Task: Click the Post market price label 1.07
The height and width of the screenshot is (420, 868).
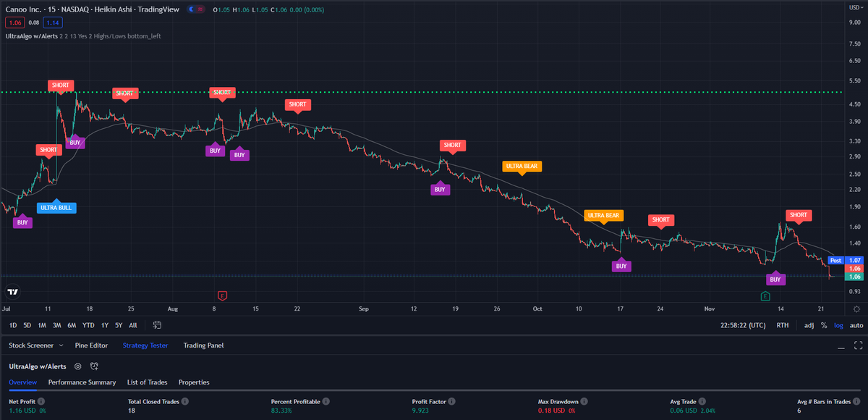Action: click(x=845, y=260)
